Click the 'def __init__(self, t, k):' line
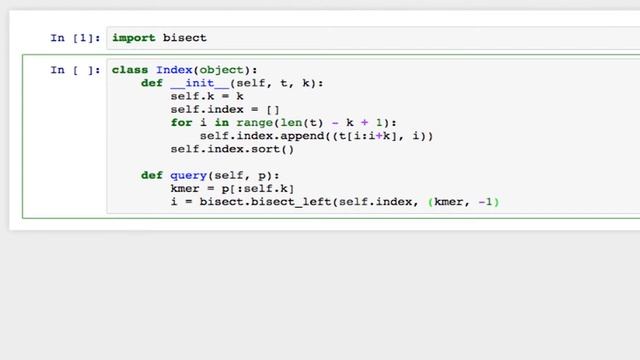Screen dimensions: 640x360 232,83
